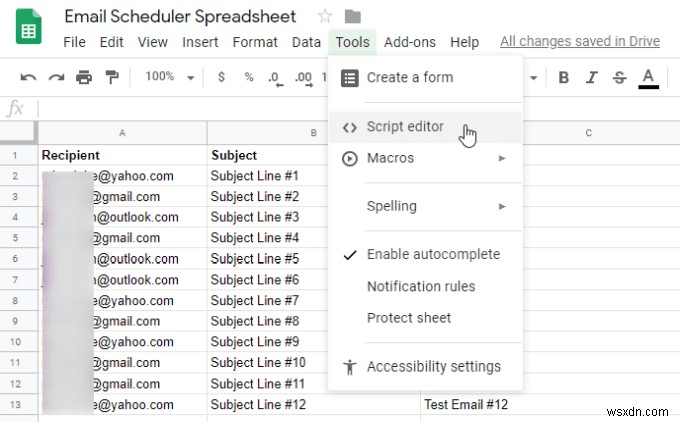Click the redo arrow icon

coord(56,77)
